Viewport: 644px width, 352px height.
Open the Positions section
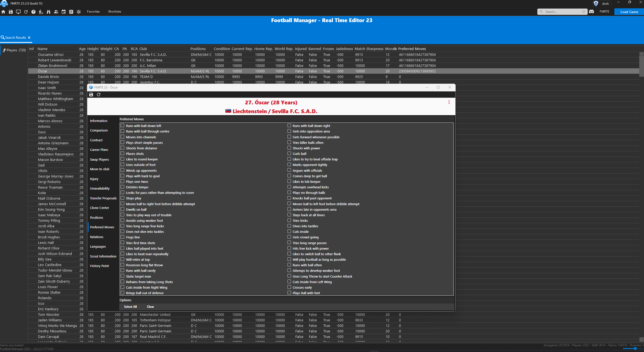point(97,217)
